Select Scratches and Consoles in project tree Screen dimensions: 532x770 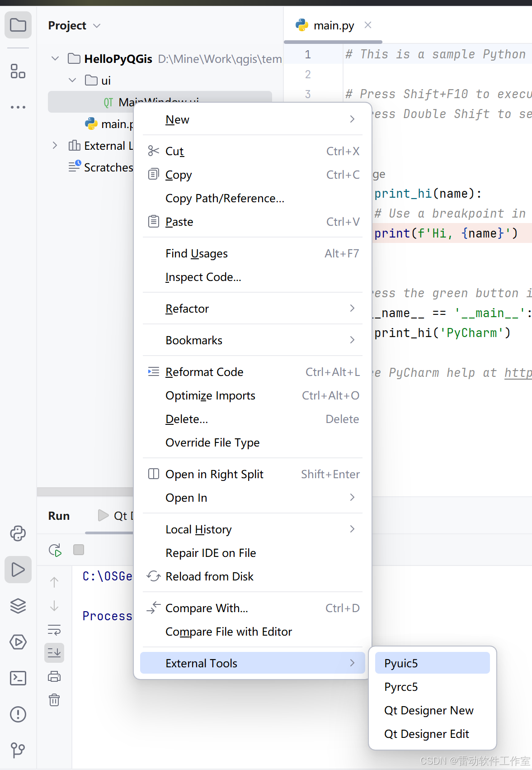click(100, 167)
